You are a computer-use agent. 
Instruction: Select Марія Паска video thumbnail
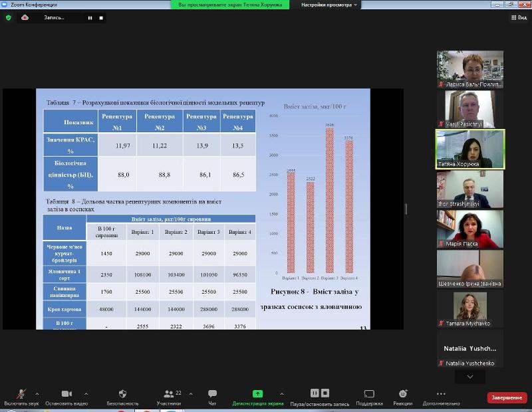coord(470,229)
